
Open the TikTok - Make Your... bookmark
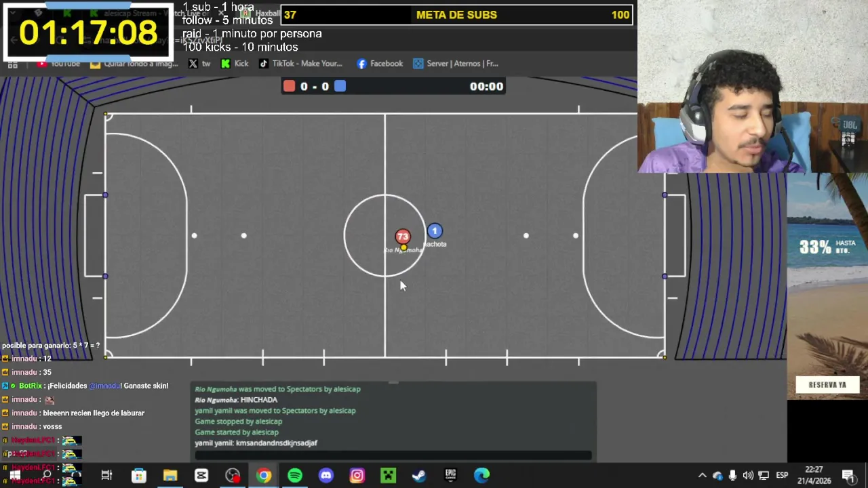pyautogui.click(x=300, y=64)
